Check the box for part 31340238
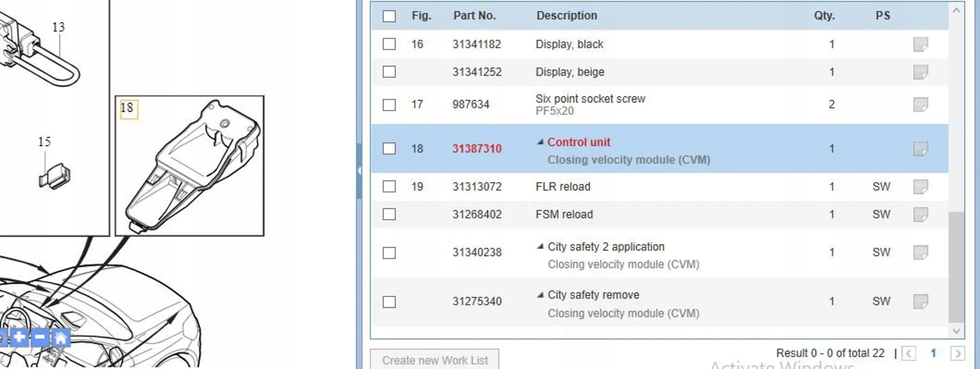Image resolution: width=980 pixels, height=369 pixels. pyautogui.click(x=389, y=253)
